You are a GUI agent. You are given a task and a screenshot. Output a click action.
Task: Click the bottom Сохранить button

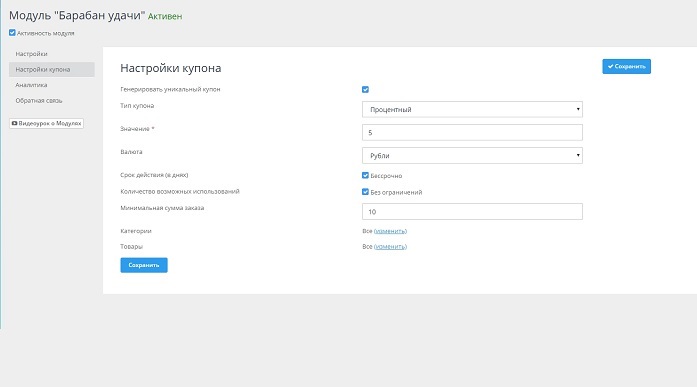coord(144,265)
